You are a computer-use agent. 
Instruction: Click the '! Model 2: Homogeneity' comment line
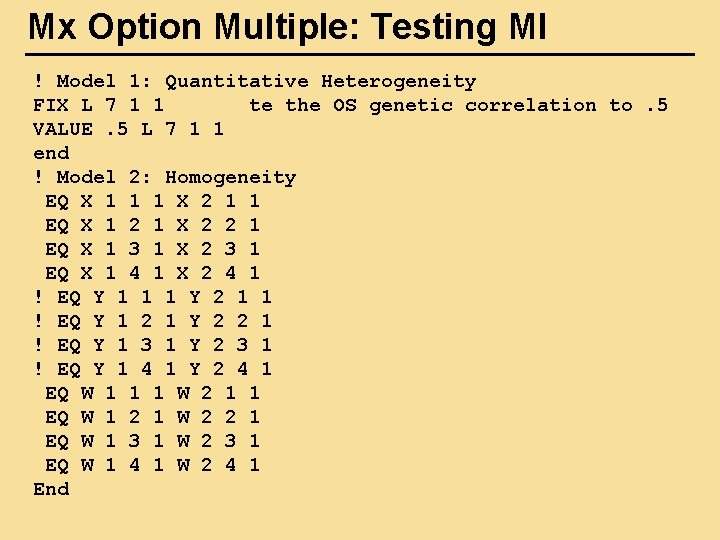[164, 177]
